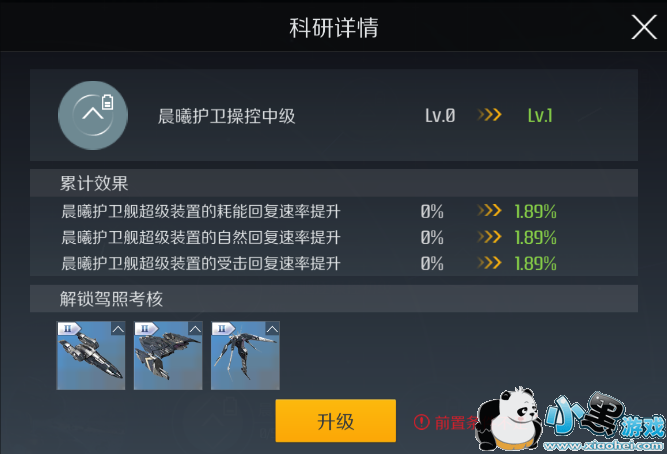The image size is (667, 454).
Task: Click the green 1.89% value for 耗能回复速率
Action: [x=536, y=211]
